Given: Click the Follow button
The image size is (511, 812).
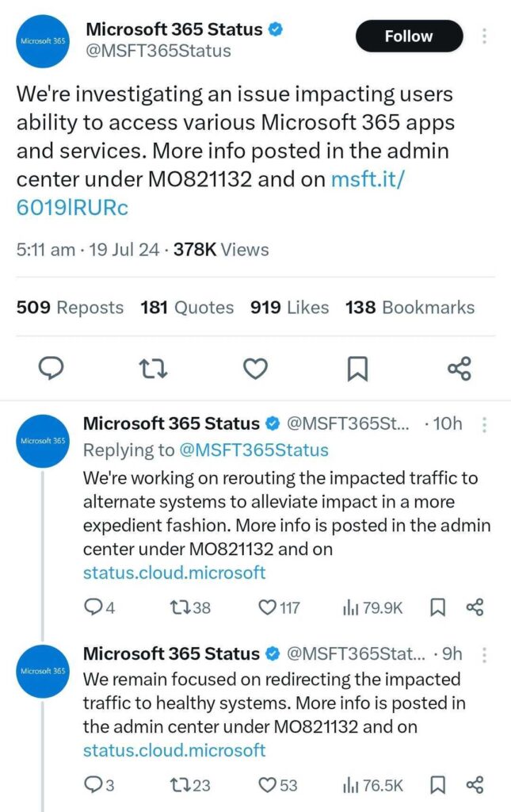Looking at the screenshot, I should click(x=409, y=36).
